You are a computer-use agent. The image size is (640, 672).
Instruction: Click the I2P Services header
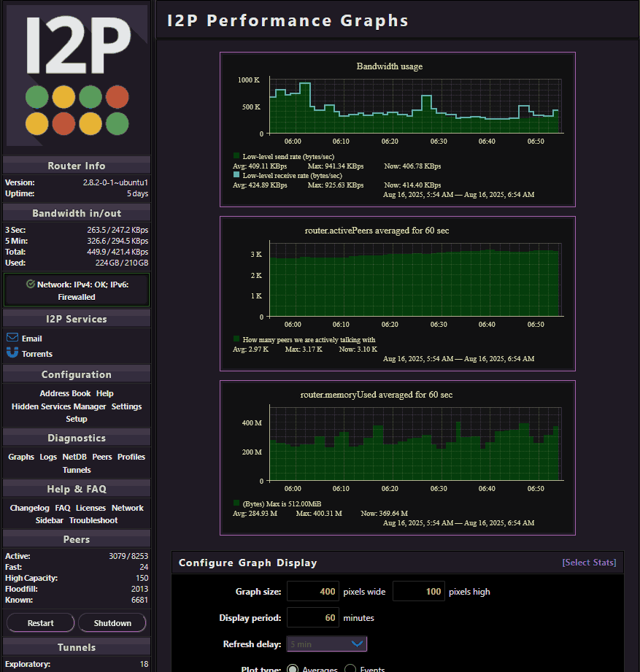pos(77,319)
